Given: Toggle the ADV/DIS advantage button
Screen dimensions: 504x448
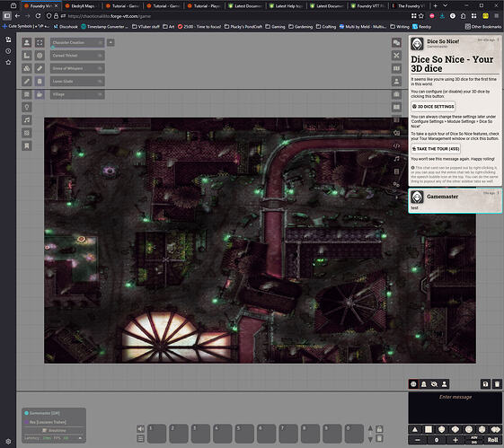Looking at the screenshot, I should click(x=474, y=440).
